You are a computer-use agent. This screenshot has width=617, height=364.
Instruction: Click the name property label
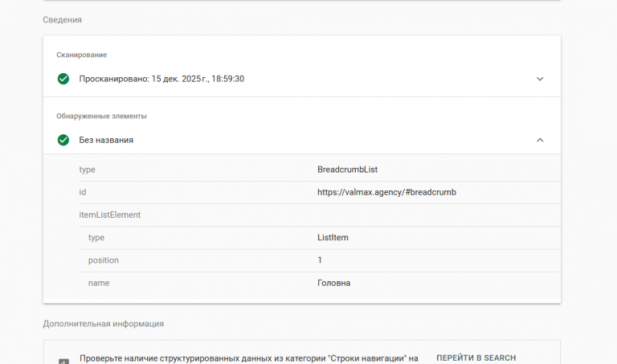point(99,283)
